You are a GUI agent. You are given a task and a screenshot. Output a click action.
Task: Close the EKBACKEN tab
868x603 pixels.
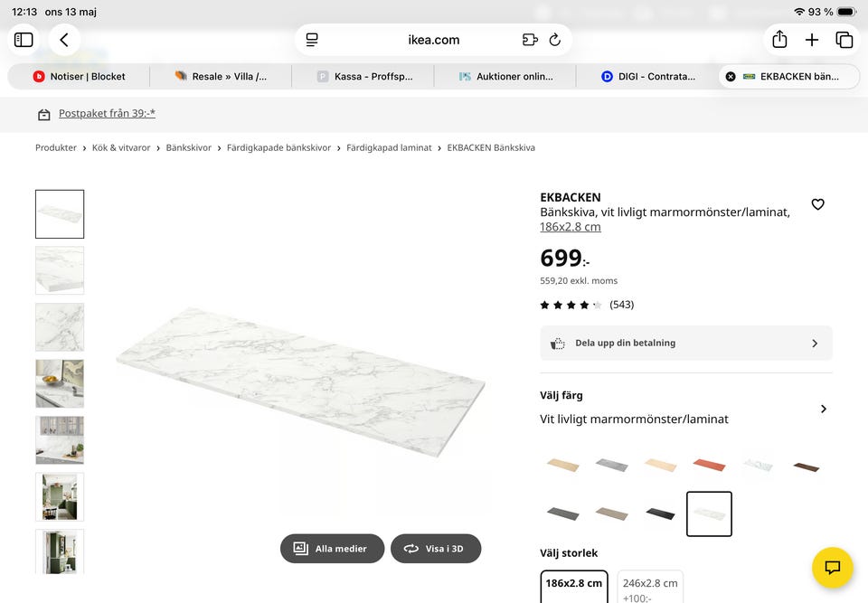coord(731,77)
